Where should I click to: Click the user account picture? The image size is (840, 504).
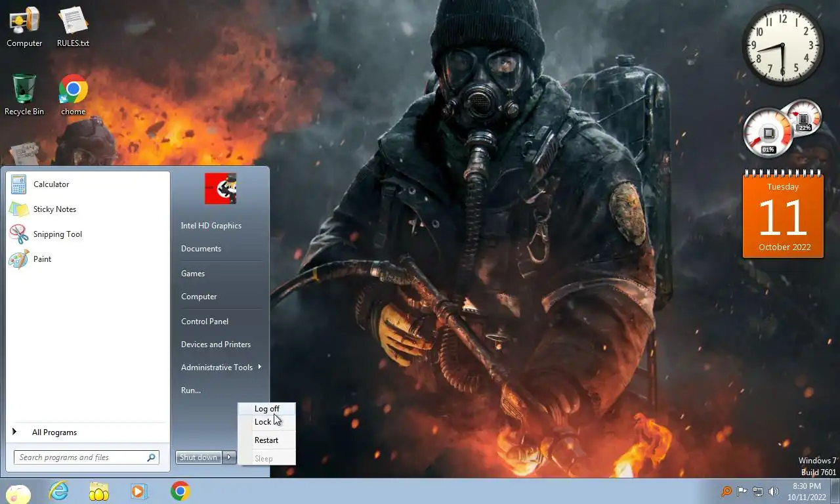click(x=220, y=189)
